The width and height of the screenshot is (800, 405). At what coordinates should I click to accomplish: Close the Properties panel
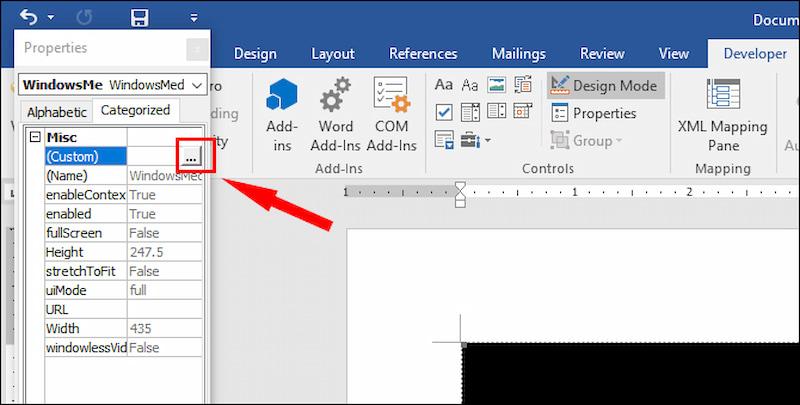[x=197, y=49]
